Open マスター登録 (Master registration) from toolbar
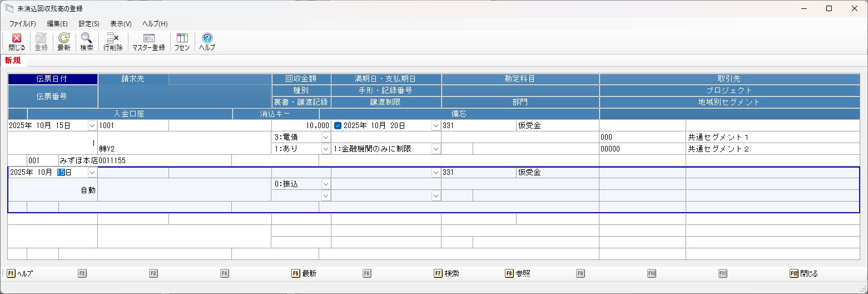Viewport: 868px width, 294px height. pyautogui.click(x=148, y=42)
